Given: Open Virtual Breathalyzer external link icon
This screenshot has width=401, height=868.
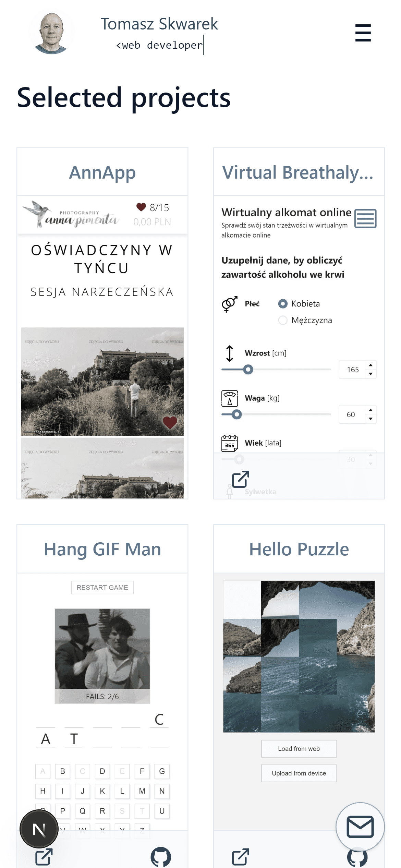Looking at the screenshot, I should pyautogui.click(x=241, y=479).
